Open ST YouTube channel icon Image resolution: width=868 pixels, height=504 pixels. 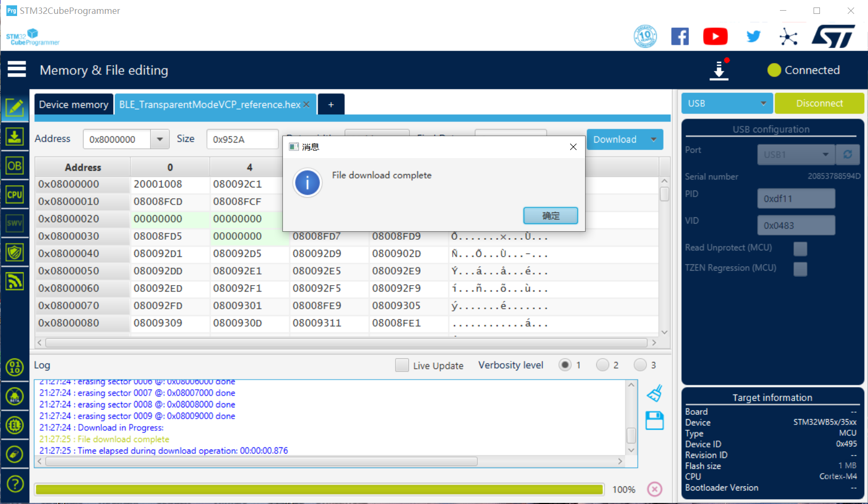pyautogui.click(x=715, y=36)
